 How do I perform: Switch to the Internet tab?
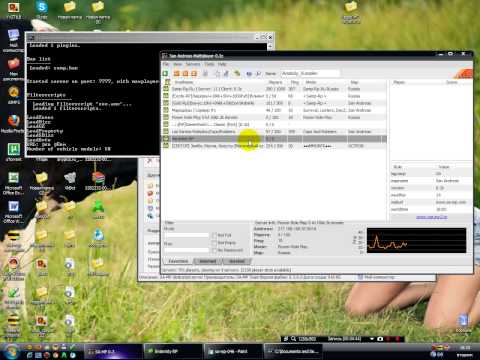[208, 261]
